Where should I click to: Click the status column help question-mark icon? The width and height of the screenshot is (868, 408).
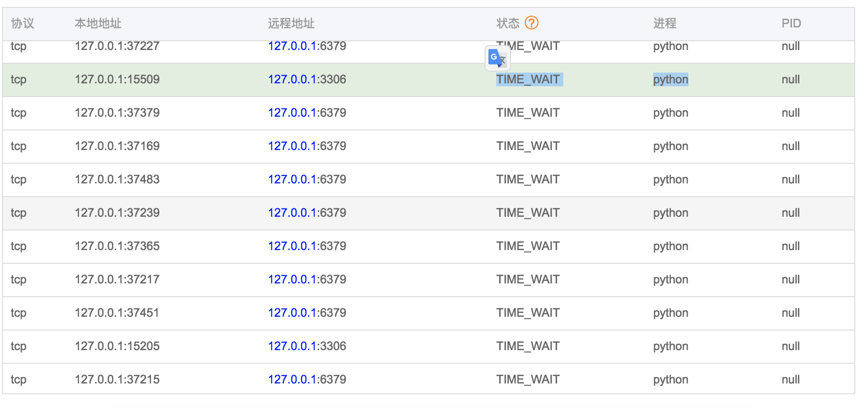pyautogui.click(x=532, y=23)
